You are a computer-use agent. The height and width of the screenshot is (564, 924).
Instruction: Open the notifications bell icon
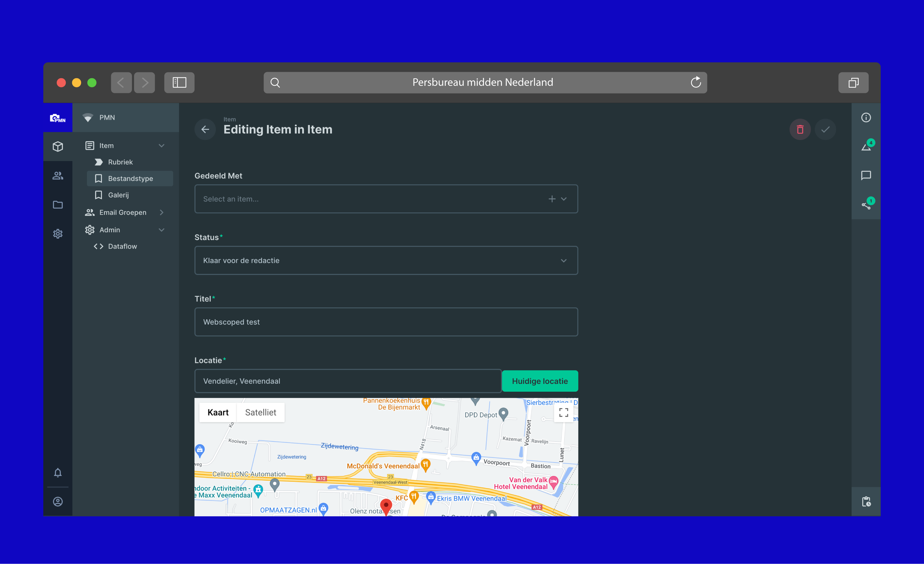pyautogui.click(x=58, y=473)
